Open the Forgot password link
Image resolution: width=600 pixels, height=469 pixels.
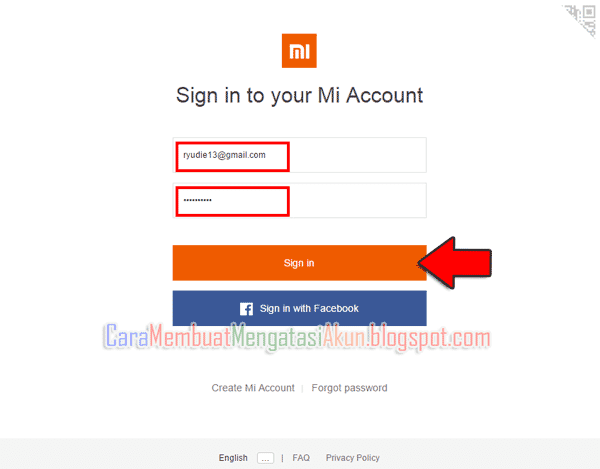coord(349,388)
